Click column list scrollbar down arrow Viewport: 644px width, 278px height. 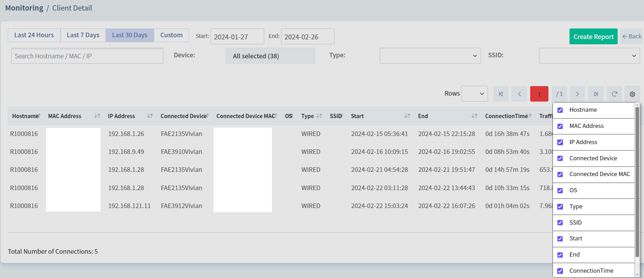tap(637, 274)
